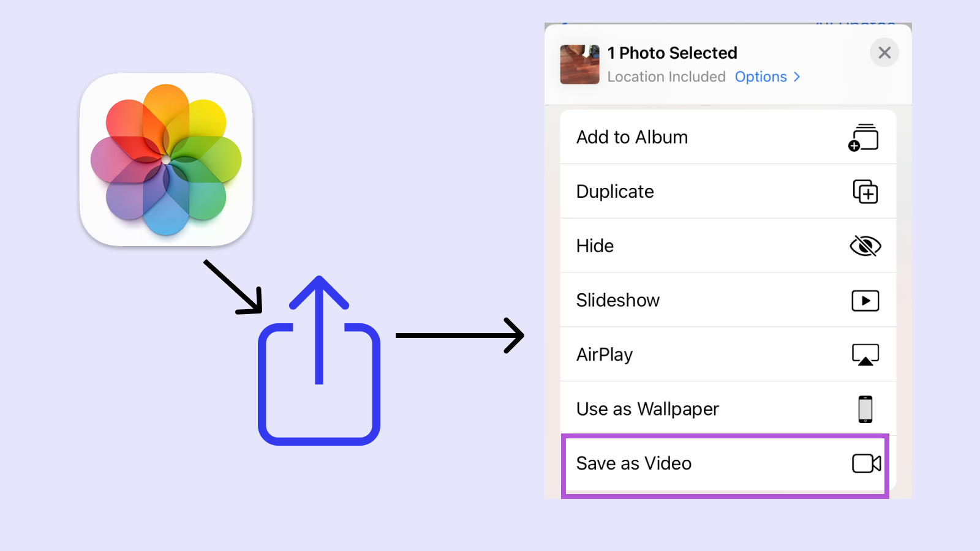
Task: Click the AirPlay screen icon
Action: click(865, 354)
